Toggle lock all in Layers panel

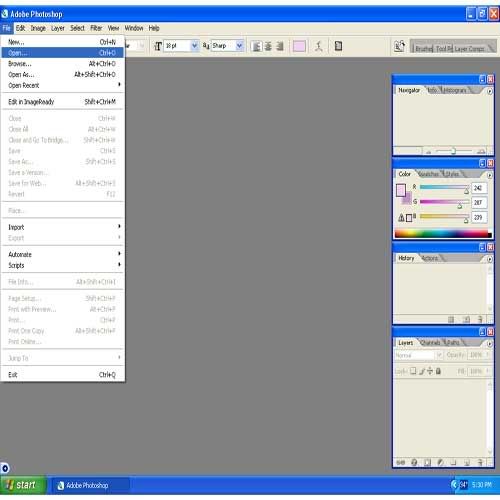pyautogui.click(x=438, y=371)
